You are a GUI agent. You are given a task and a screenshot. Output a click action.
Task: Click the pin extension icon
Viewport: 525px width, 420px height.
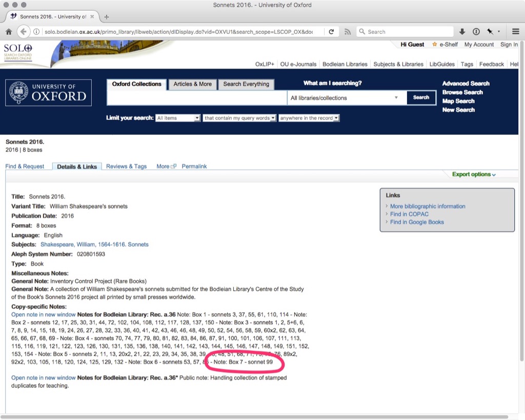490,31
